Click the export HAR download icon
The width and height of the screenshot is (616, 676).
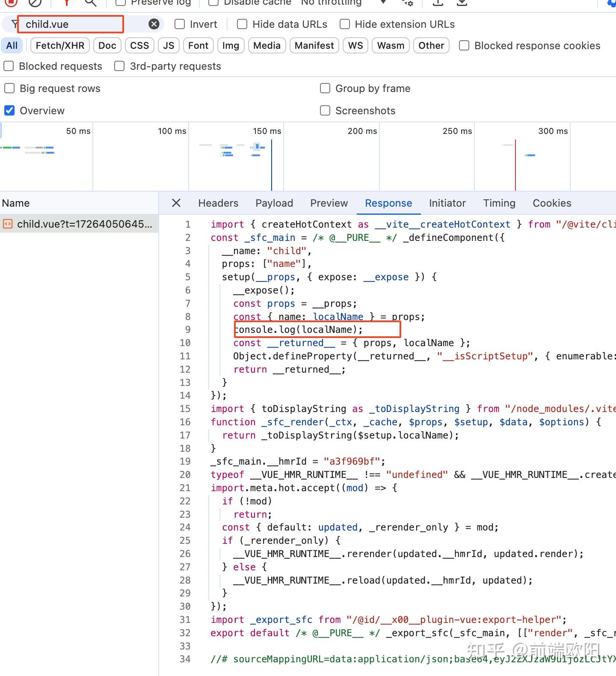[462, 3]
